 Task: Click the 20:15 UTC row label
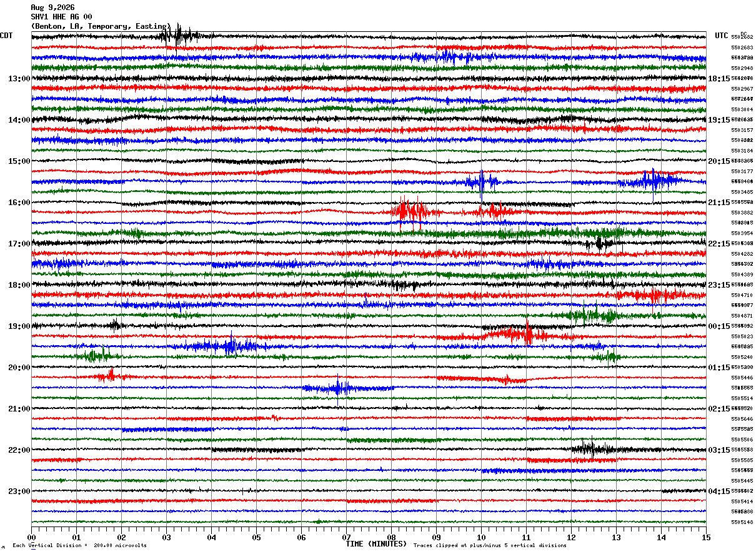[719, 161]
